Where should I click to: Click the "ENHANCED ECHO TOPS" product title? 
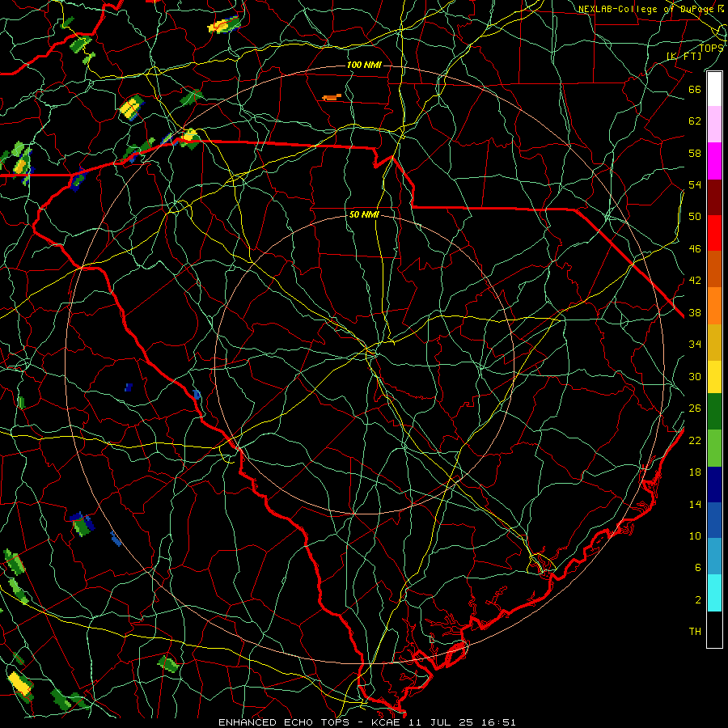284,722
